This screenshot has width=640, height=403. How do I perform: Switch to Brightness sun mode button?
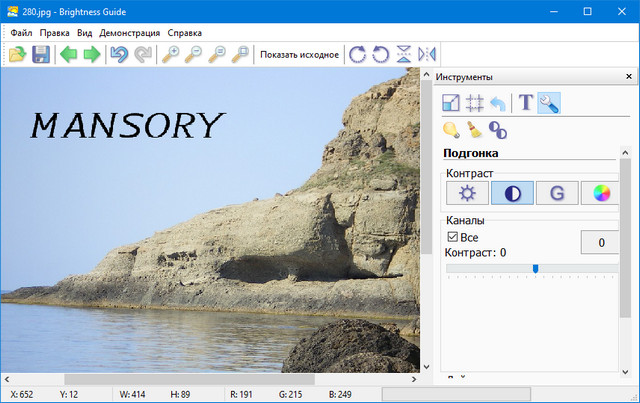(x=467, y=193)
